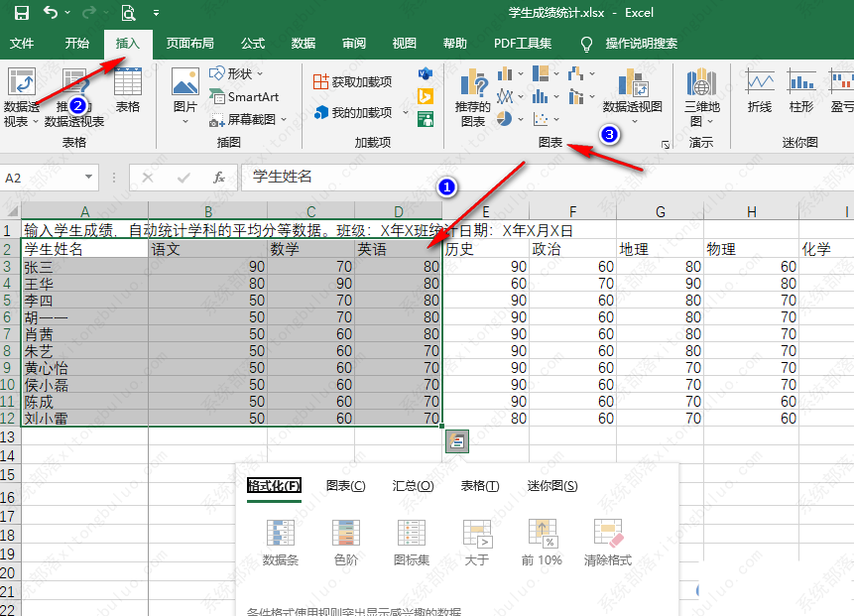Insert a Line sparkline (折线)

click(x=760, y=90)
